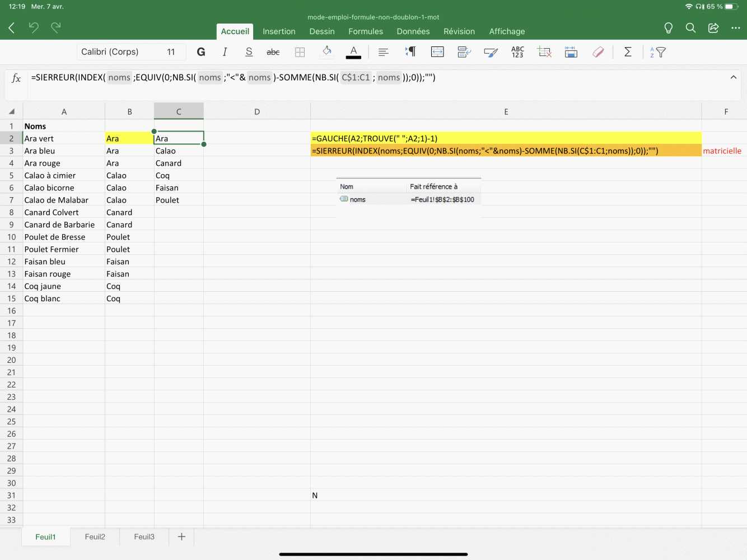747x560 pixels.
Task: Switch to the Formules ribbon tab
Action: point(366,31)
